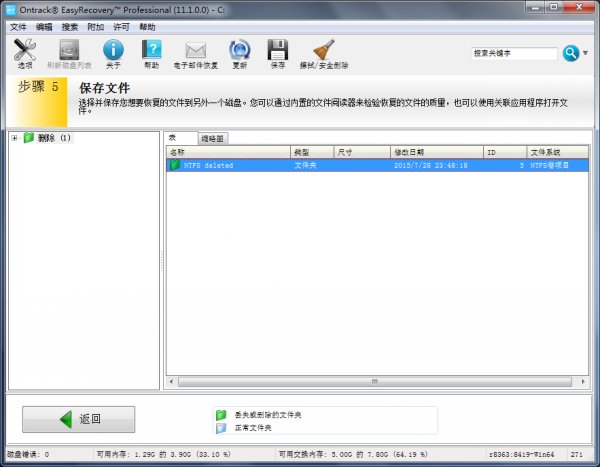Open the 关于 about info icon
The image size is (600, 467).
point(113,54)
